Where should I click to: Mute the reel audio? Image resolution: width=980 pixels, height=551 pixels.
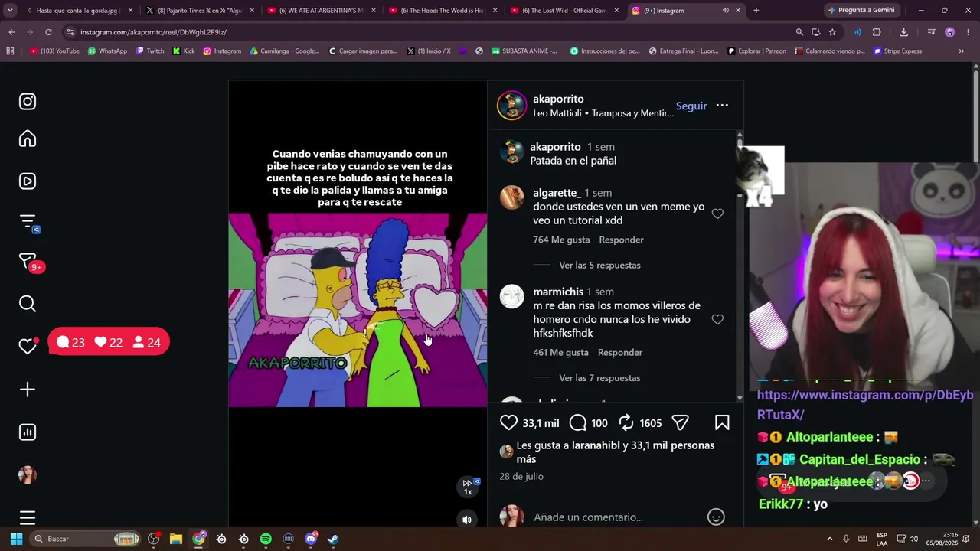click(x=467, y=520)
